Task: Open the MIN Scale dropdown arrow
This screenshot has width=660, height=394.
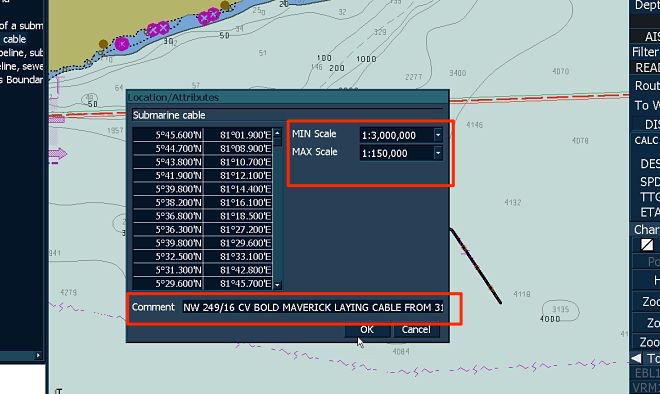Action: (x=438, y=135)
